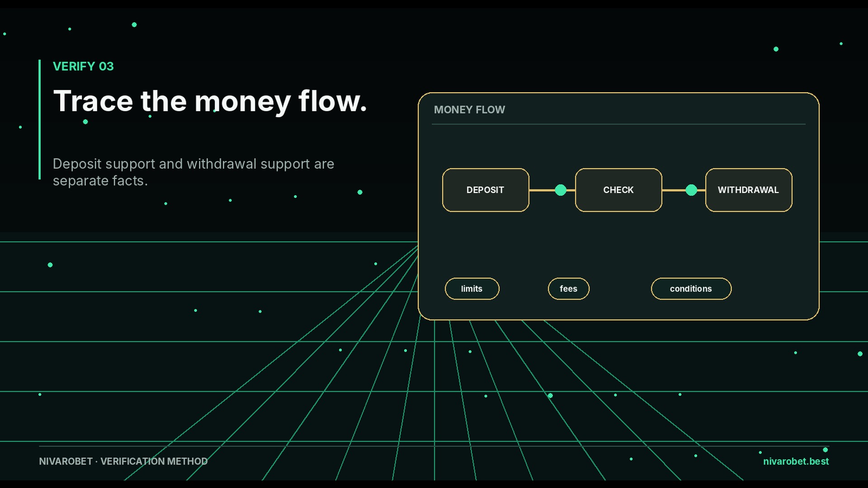Select the limits pill
The width and height of the screenshot is (868, 488).
472,289
